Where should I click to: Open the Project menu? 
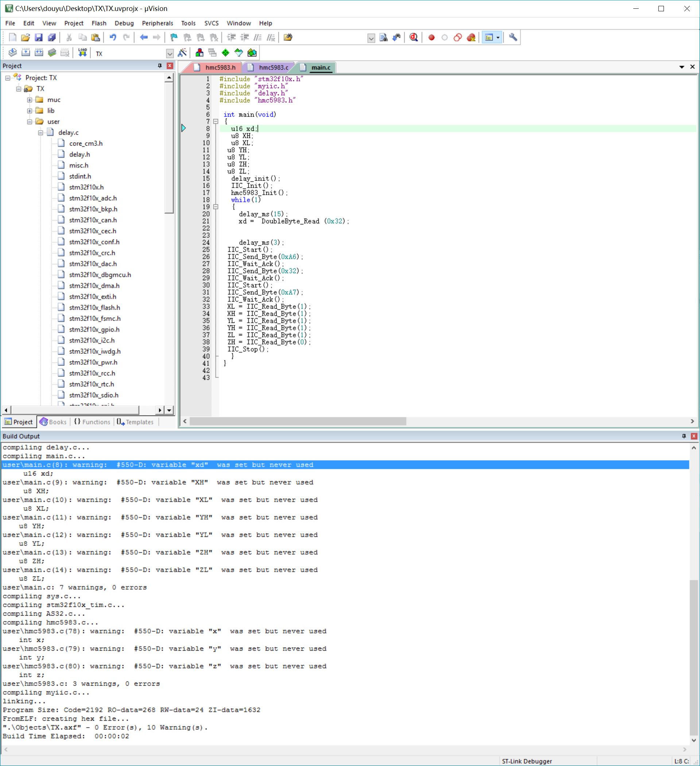coord(74,23)
